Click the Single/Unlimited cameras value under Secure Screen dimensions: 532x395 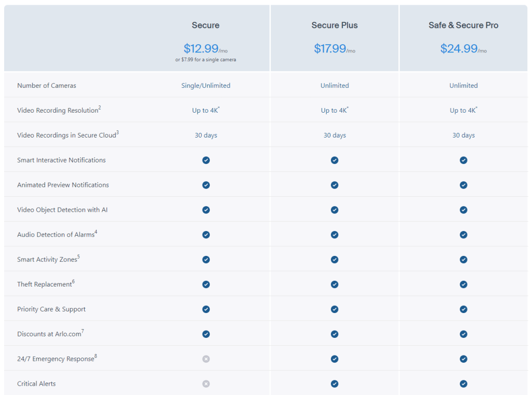tap(206, 86)
